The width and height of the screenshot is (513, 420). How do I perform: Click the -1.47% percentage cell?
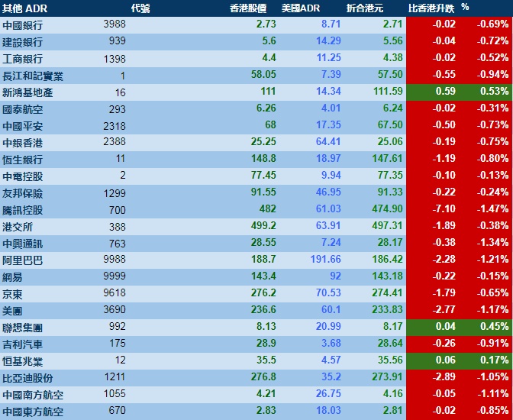[x=492, y=208]
